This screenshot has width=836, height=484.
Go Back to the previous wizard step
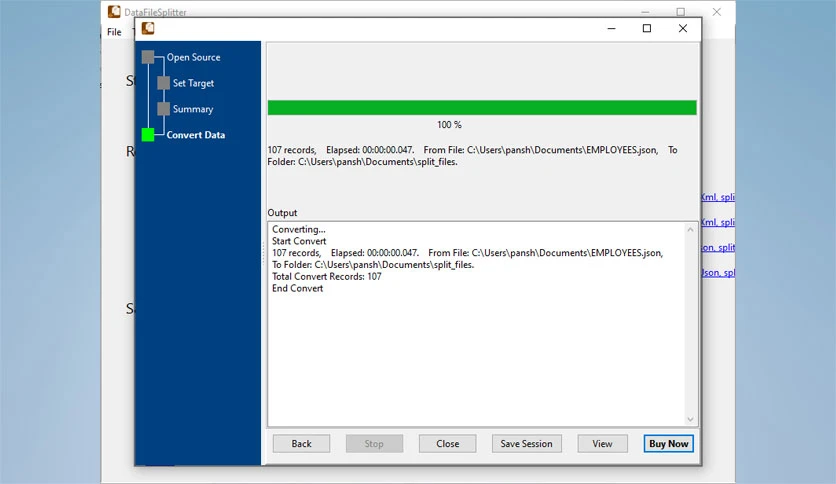[301, 443]
